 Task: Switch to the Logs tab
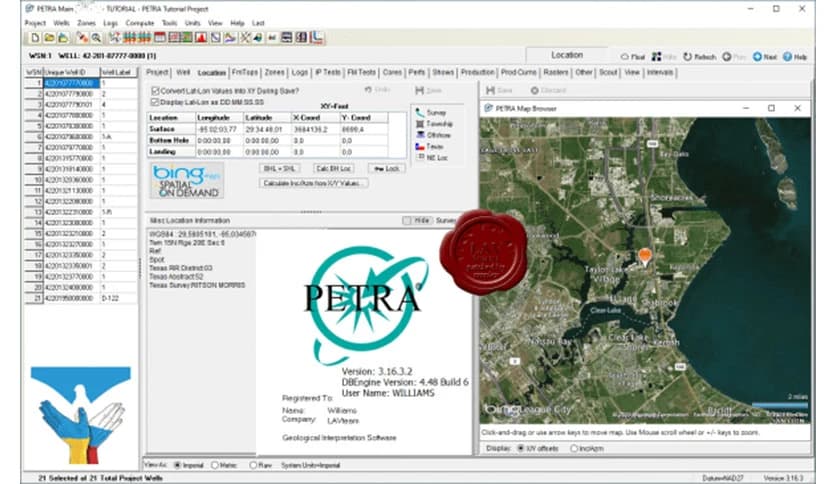(300, 72)
